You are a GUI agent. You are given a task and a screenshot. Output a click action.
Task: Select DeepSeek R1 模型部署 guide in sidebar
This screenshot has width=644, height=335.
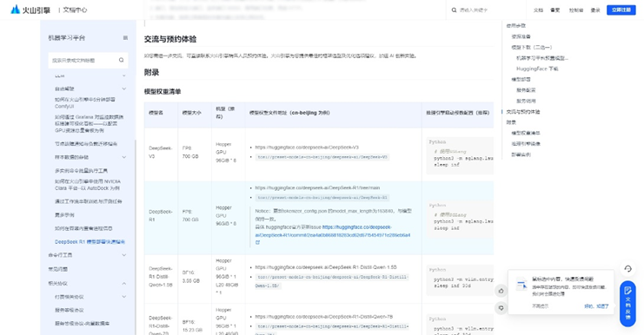[x=90, y=242]
